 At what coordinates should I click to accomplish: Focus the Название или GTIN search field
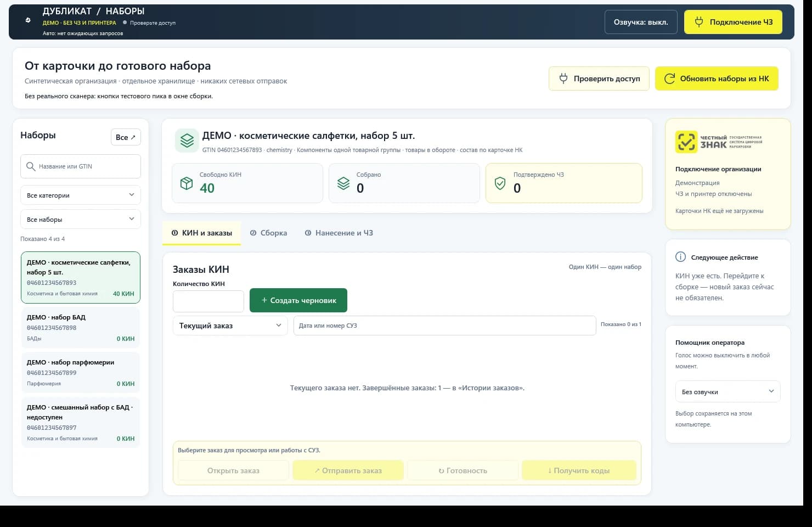point(81,166)
